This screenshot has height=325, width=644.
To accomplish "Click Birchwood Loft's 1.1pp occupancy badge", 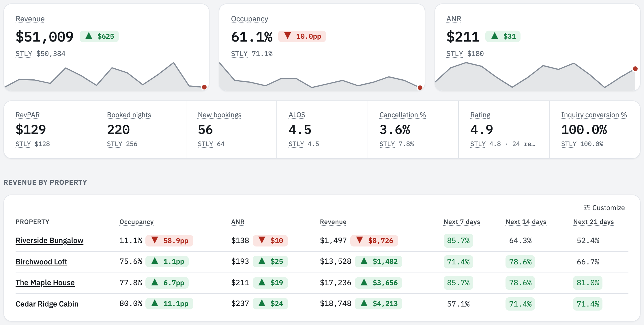I will (x=167, y=262).
